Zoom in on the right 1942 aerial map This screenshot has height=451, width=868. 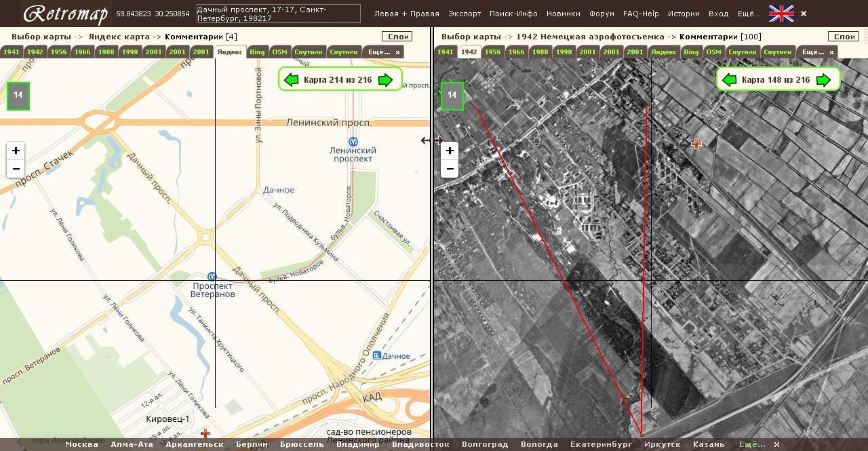(x=450, y=151)
